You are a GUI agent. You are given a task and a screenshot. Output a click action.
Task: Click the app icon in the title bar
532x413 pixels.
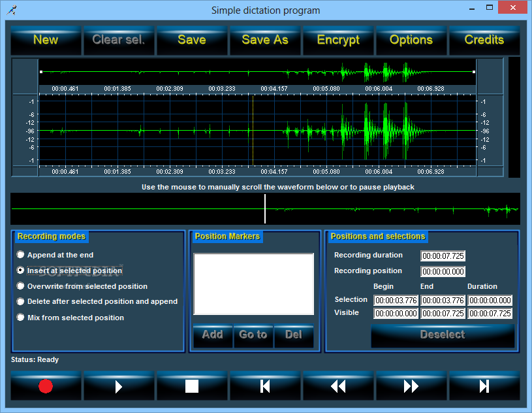(x=11, y=10)
